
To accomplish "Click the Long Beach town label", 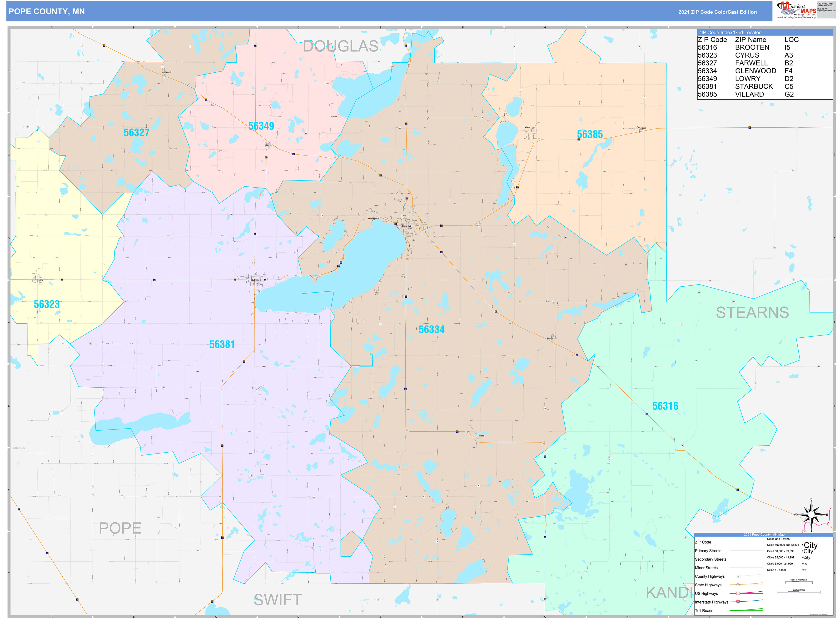I will pos(373,219).
